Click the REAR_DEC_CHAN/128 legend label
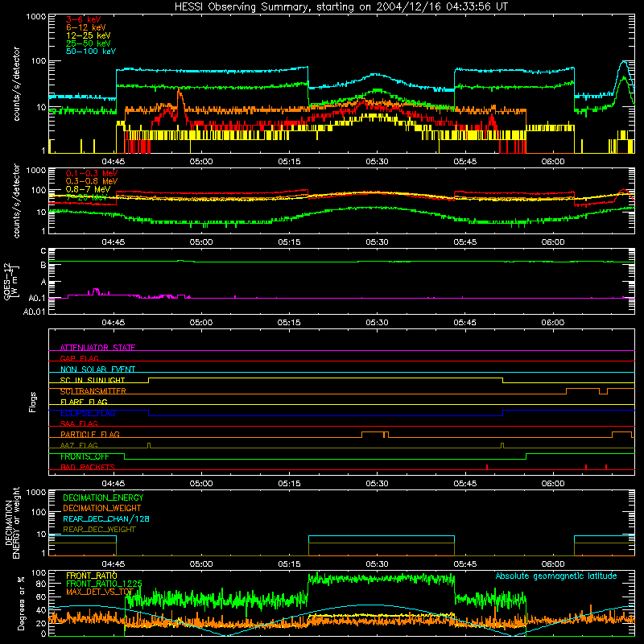This screenshot has height=644, width=644. point(106,518)
